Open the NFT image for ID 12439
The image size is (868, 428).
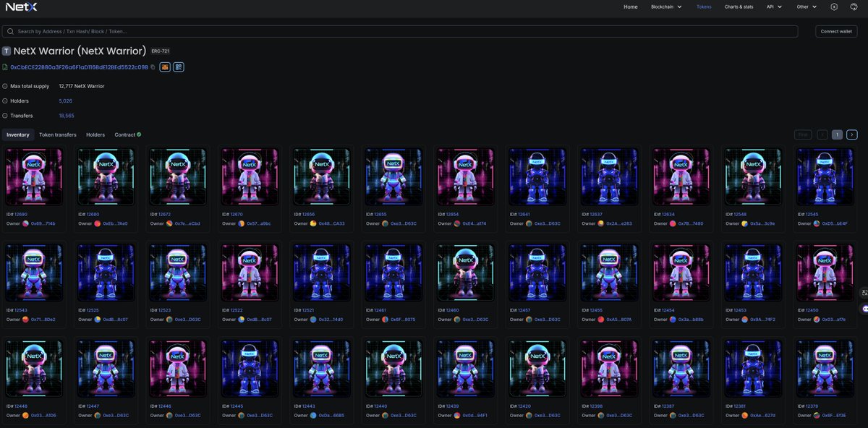coord(465,369)
